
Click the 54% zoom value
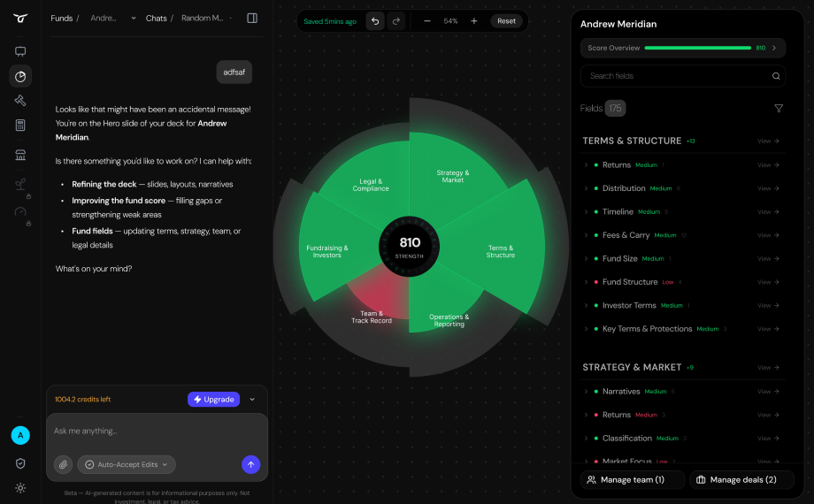point(450,21)
